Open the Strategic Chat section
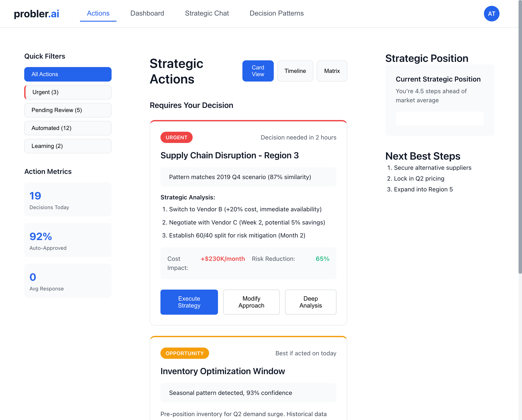The width and height of the screenshot is (522, 420). click(x=207, y=13)
